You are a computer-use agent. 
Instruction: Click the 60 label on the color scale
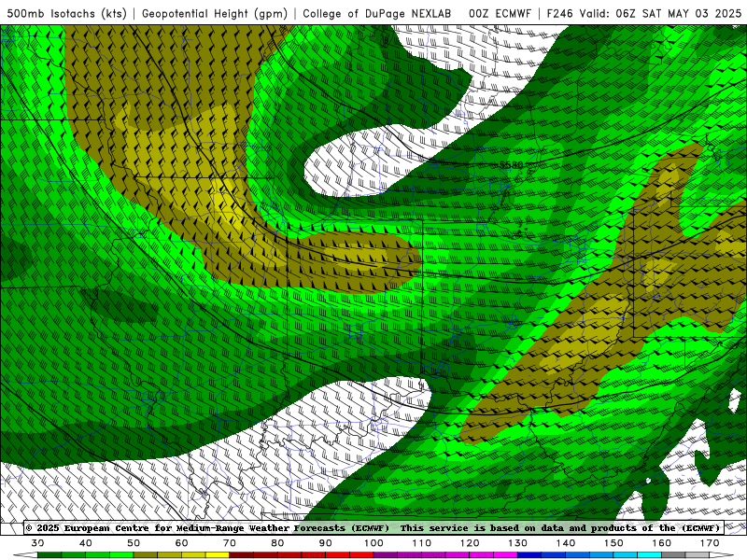pos(181,543)
